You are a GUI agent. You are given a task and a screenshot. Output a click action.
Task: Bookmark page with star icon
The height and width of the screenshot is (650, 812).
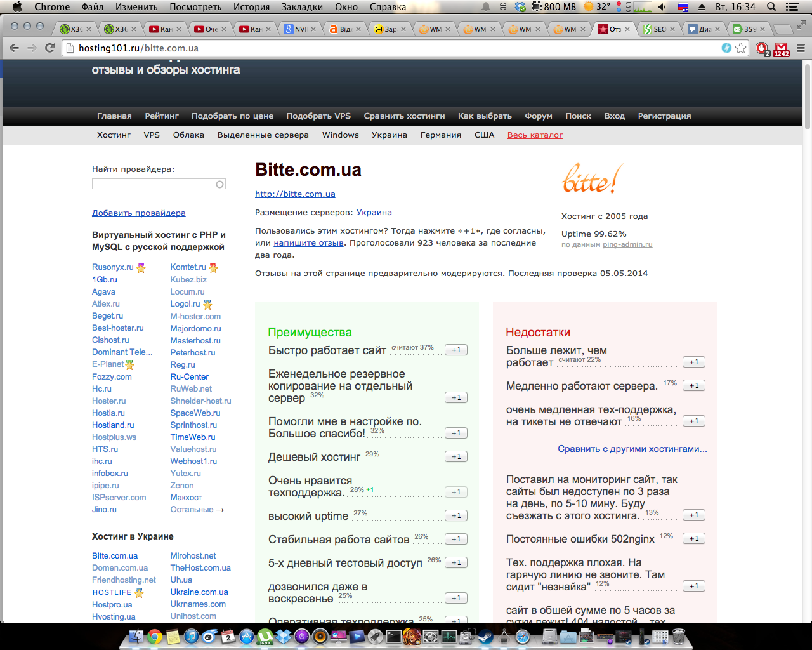(741, 48)
